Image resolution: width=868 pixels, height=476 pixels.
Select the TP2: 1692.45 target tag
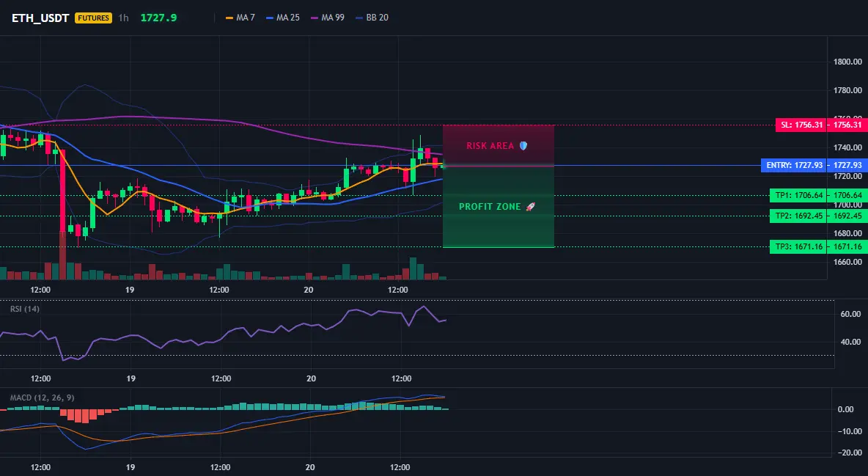pos(798,216)
